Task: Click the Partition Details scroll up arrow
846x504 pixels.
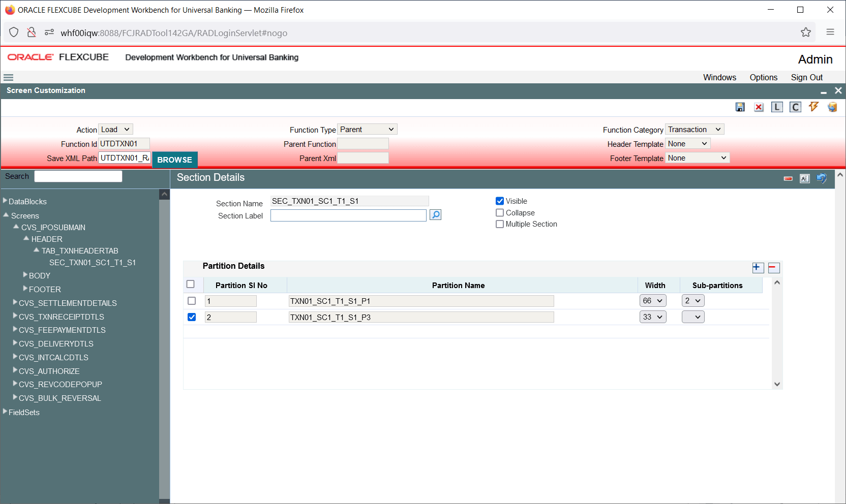Action: (x=777, y=282)
